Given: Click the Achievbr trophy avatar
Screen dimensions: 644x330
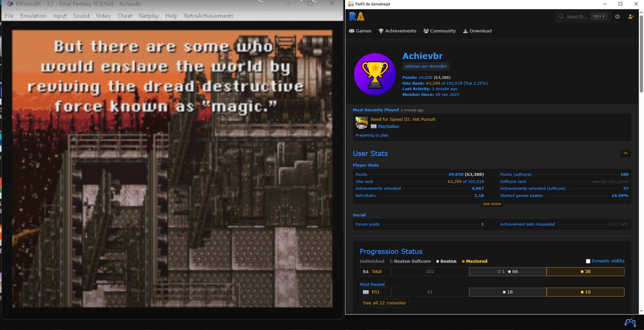Looking at the screenshot, I should pos(375,74).
